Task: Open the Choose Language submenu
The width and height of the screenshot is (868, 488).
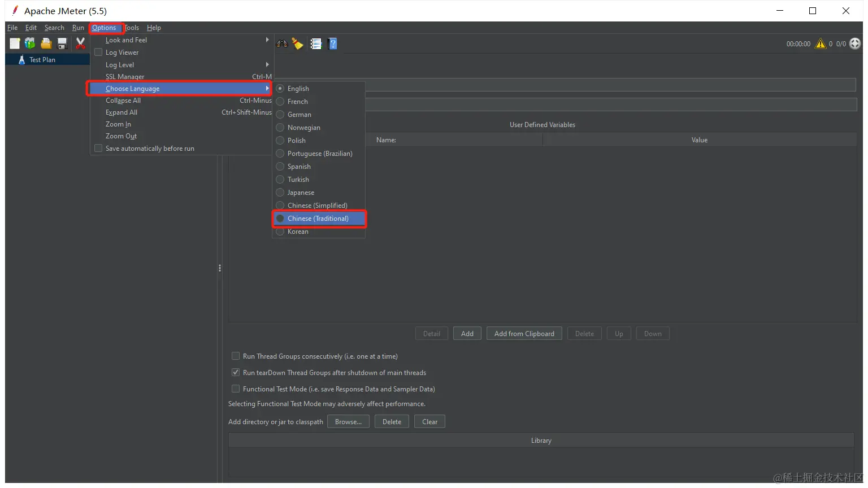Action: coord(181,89)
